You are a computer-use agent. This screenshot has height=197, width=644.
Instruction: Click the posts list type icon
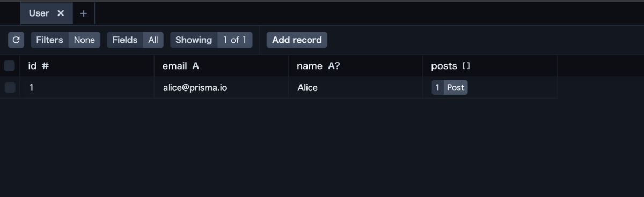click(x=466, y=66)
